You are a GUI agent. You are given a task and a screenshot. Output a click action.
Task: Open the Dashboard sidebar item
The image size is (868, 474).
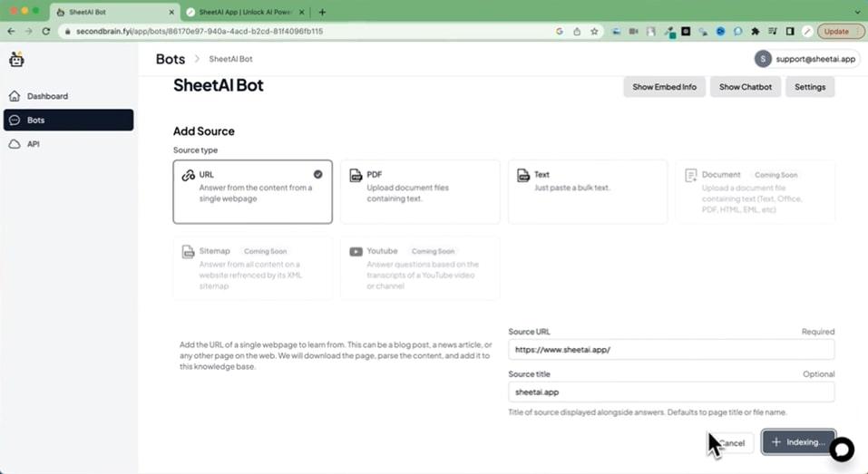pyautogui.click(x=68, y=96)
